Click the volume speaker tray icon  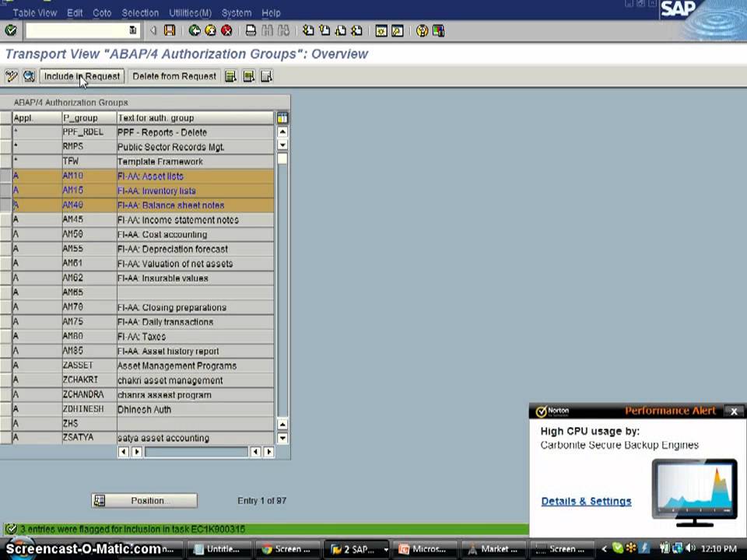[x=690, y=548]
